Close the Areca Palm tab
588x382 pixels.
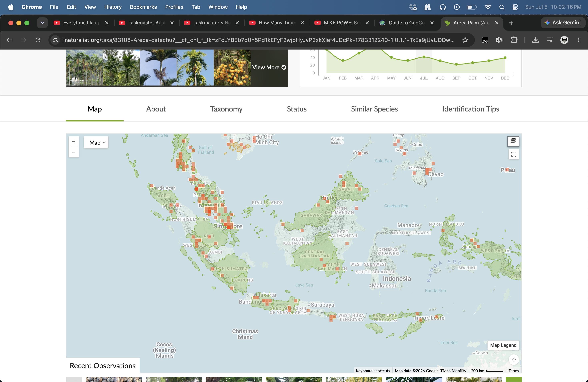click(497, 23)
